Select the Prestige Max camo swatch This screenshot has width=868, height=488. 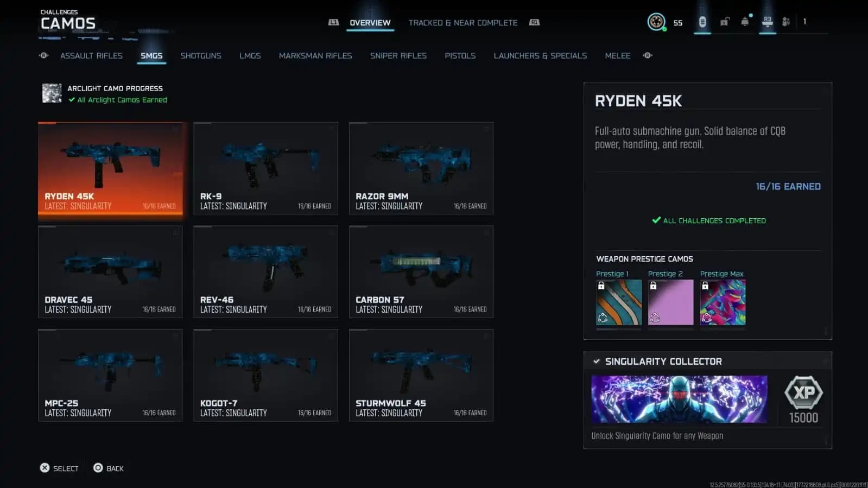[x=723, y=302]
